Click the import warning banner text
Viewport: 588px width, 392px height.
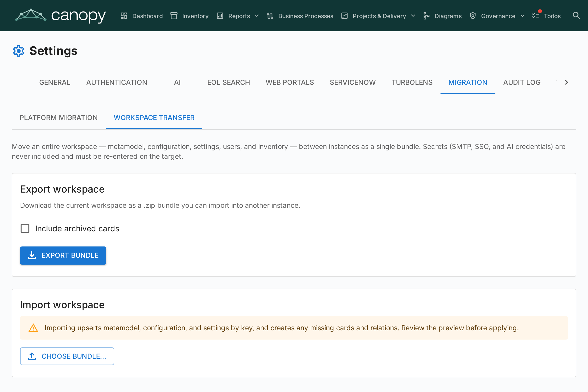point(282,328)
